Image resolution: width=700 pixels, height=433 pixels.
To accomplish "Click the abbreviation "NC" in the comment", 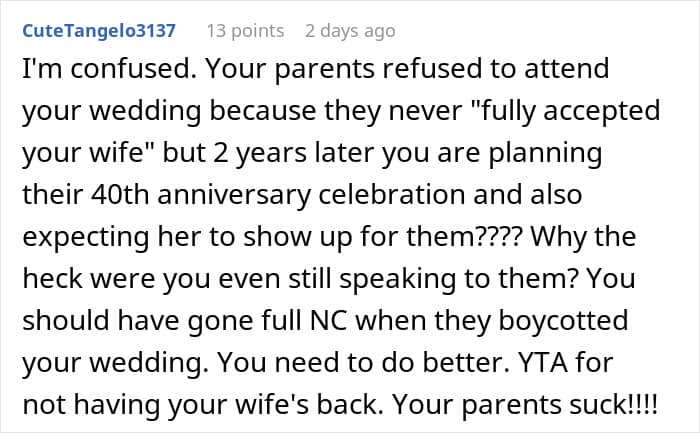I will 328,321.
